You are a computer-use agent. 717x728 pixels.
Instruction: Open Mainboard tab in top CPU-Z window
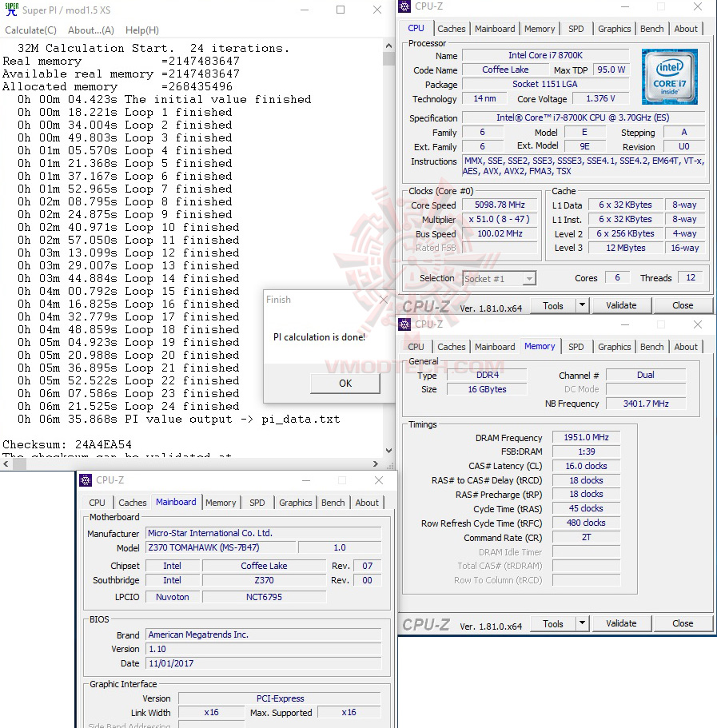pyautogui.click(x=495, y=28)
